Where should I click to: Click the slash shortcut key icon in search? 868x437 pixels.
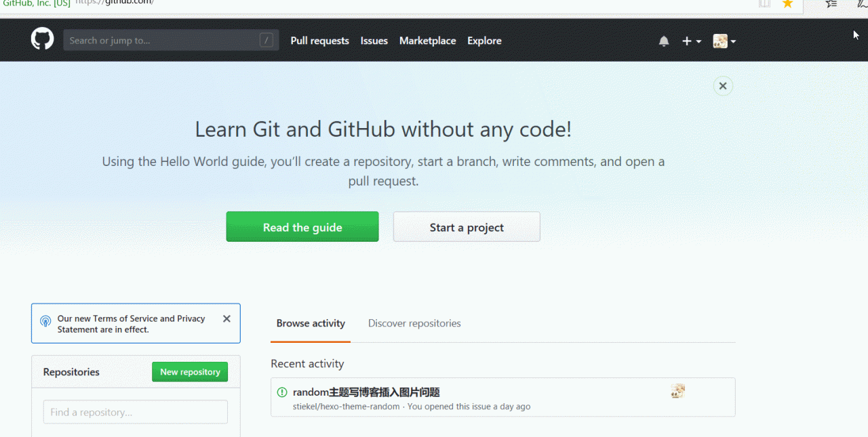[267, 40]
